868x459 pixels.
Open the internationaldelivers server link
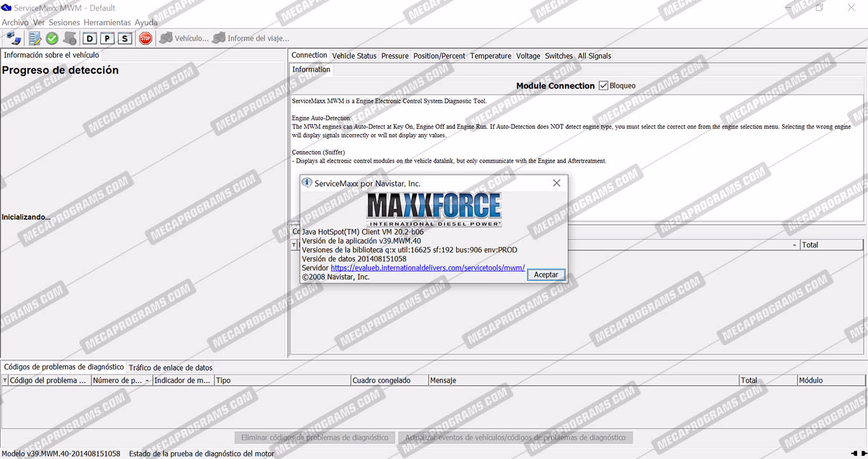428,268
